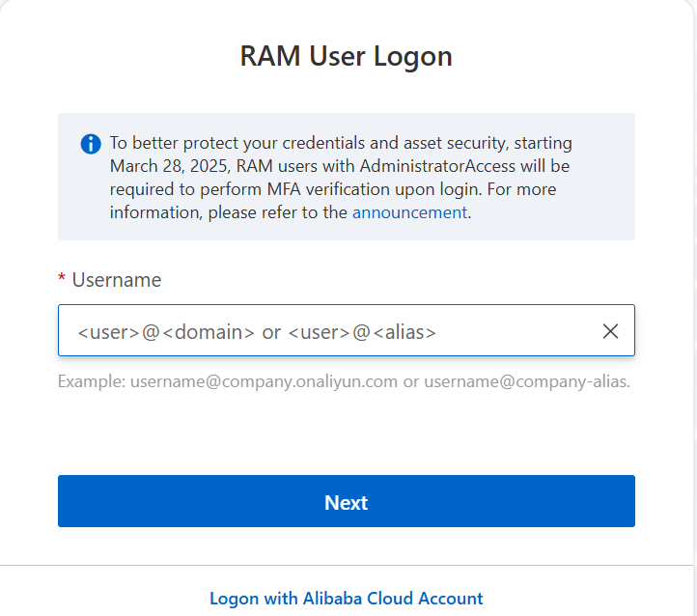
Task: Clear the Username field with the X icon
Action: (x=610, y=331)
